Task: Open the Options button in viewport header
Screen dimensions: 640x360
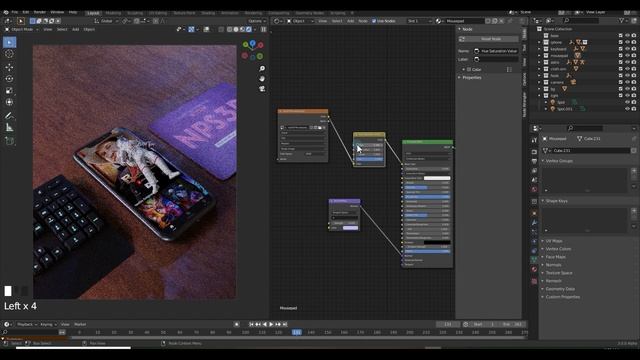Action: click(x=256, y=21)
